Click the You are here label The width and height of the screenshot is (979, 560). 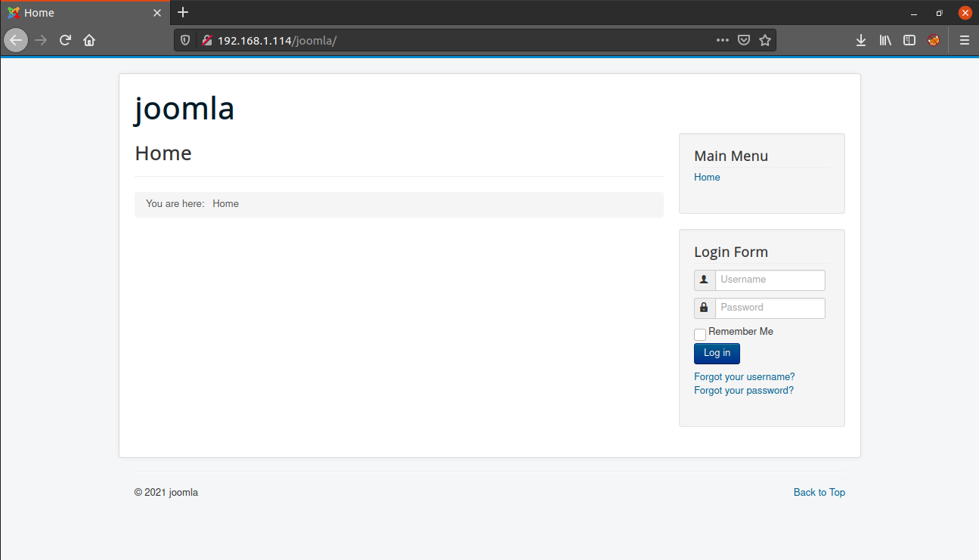175,203
